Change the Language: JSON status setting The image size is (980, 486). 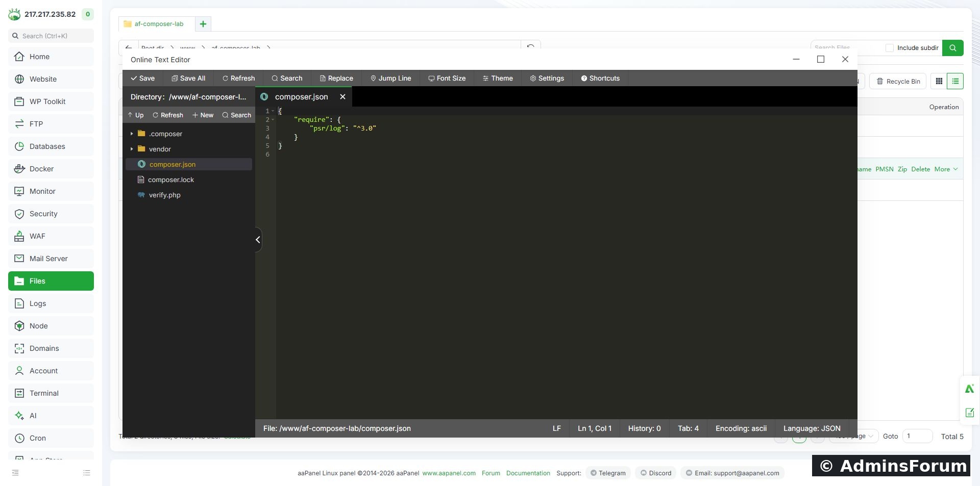tap(812, 428)
